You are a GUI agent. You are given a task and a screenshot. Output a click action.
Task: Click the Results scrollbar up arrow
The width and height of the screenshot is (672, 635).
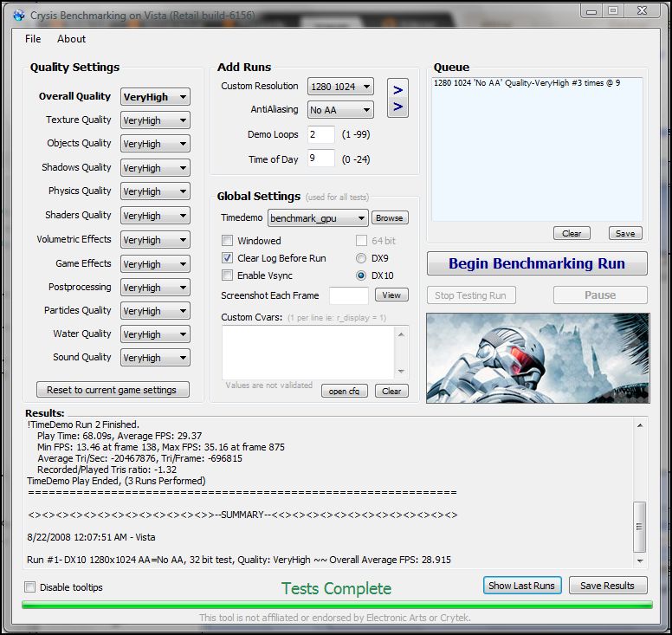(x=640, y=425)
